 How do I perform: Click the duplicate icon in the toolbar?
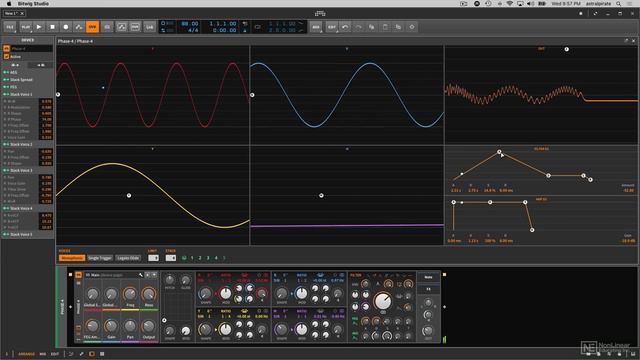398,27
